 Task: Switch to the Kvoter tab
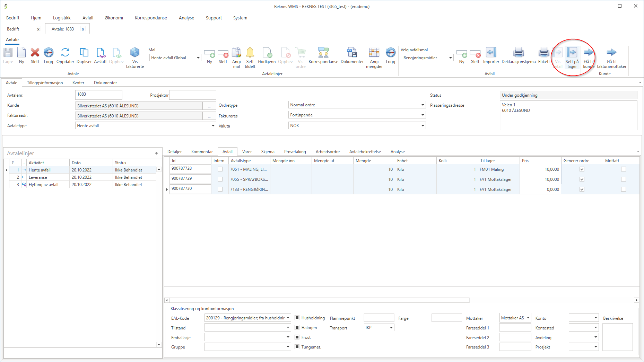[x=78, y=83]
